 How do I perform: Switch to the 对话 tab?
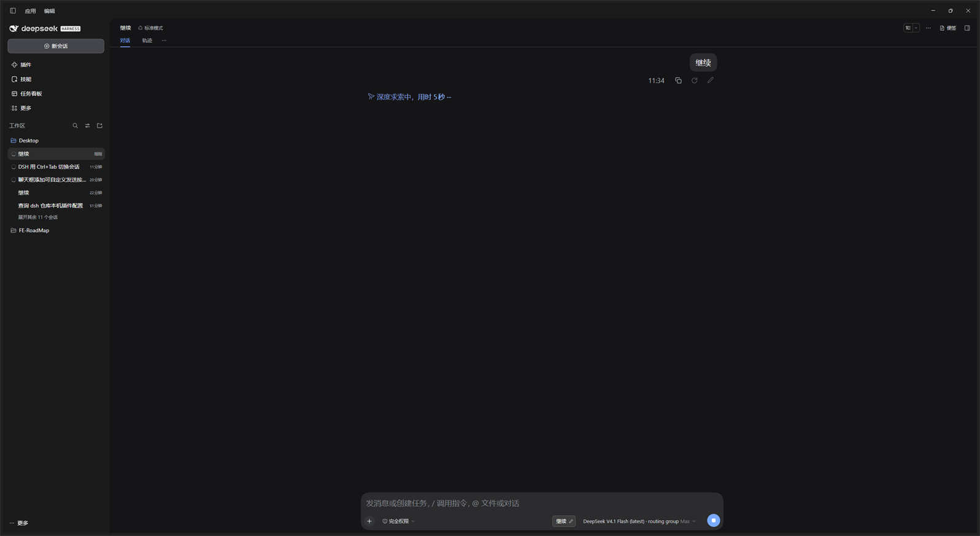pyautogui.click(x=125, y=41)
